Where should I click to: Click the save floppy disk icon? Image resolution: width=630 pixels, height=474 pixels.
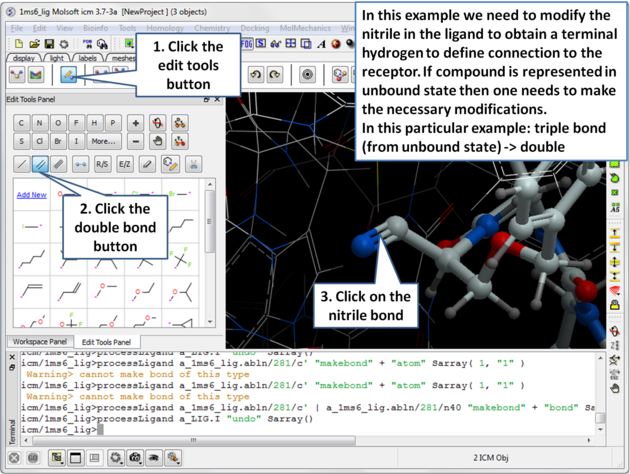coord(49,44)
